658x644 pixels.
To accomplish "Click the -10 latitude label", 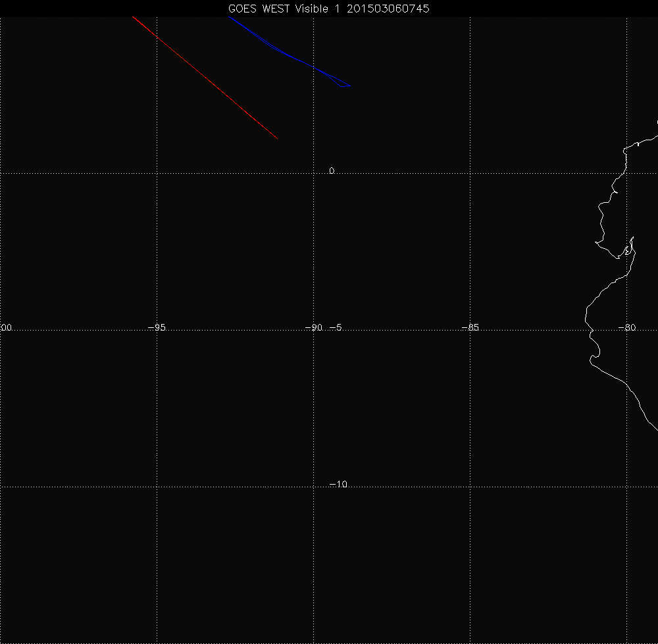I will [338, 485].
